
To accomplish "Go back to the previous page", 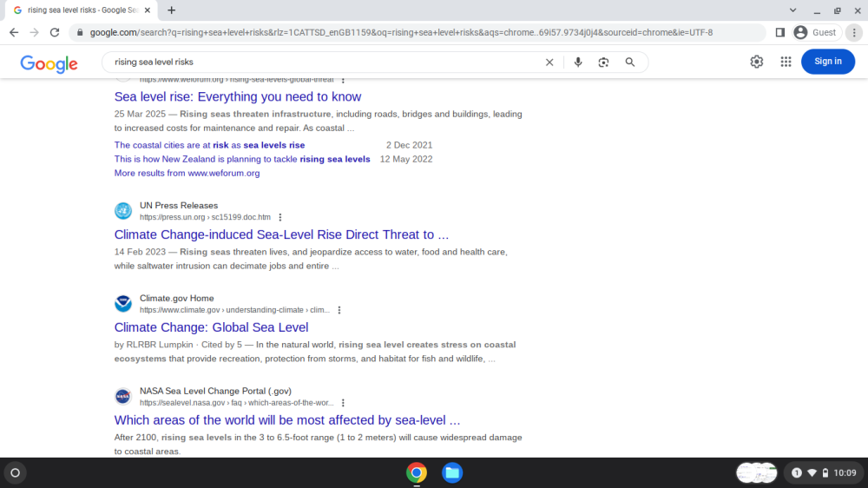I will (14, 33).
